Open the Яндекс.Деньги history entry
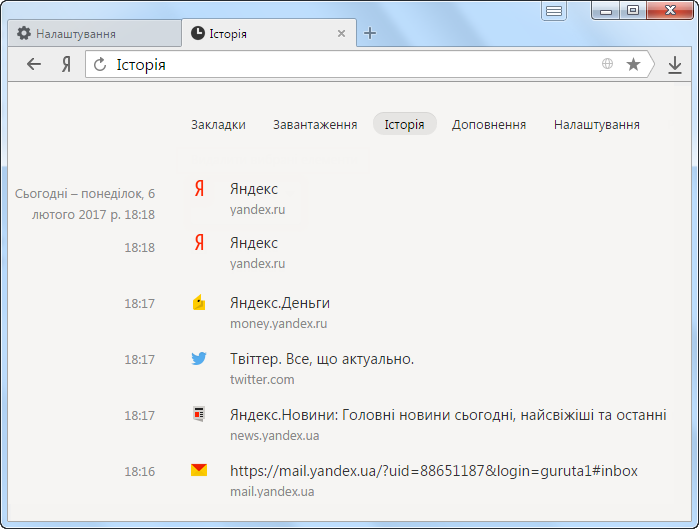699x529 pixels. [280, 303]
